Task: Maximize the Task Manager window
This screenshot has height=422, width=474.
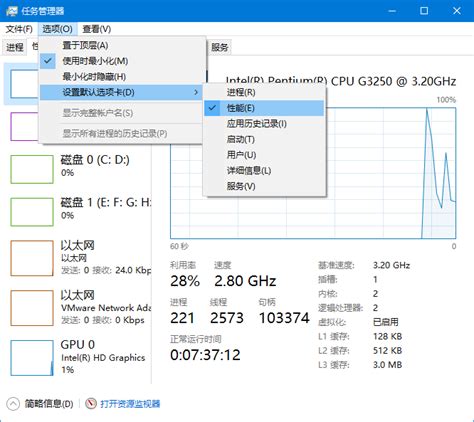Action: [x=424, y=11]
